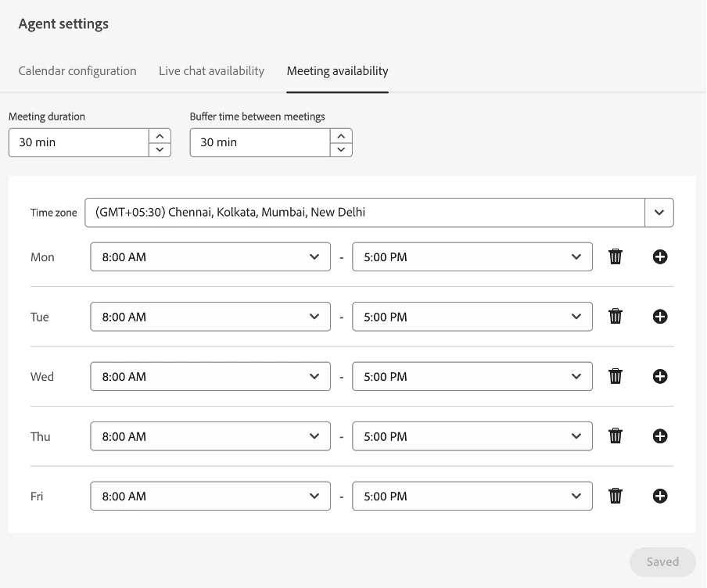Image resolution: width=707 pixels, height=588 pixels.
Task: Click the Saved button
Action: pyautogui.click(x=662, y=561)
